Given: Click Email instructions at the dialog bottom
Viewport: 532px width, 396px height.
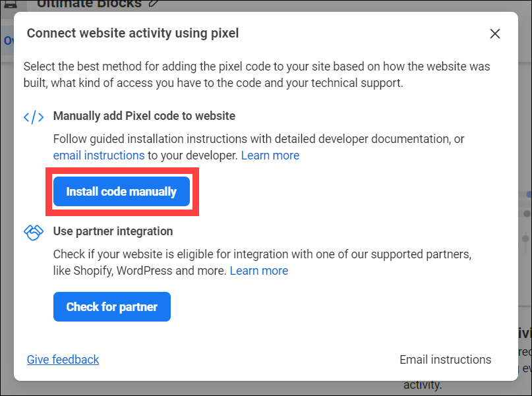Looking at the screenshot, I should coord(445,359).
